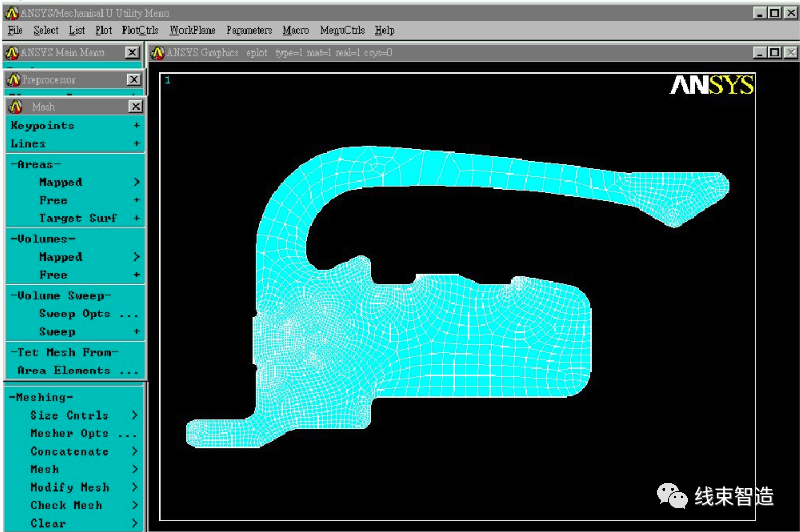Close the ANSYS Graphics window
Viewport: 800px width, 532px height.
point(790,52)
